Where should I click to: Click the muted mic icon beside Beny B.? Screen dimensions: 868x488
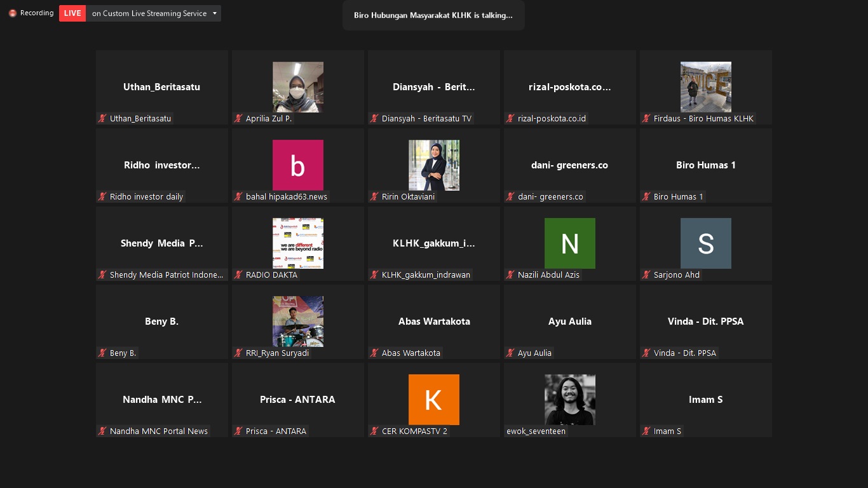click(x=102, y=353)
